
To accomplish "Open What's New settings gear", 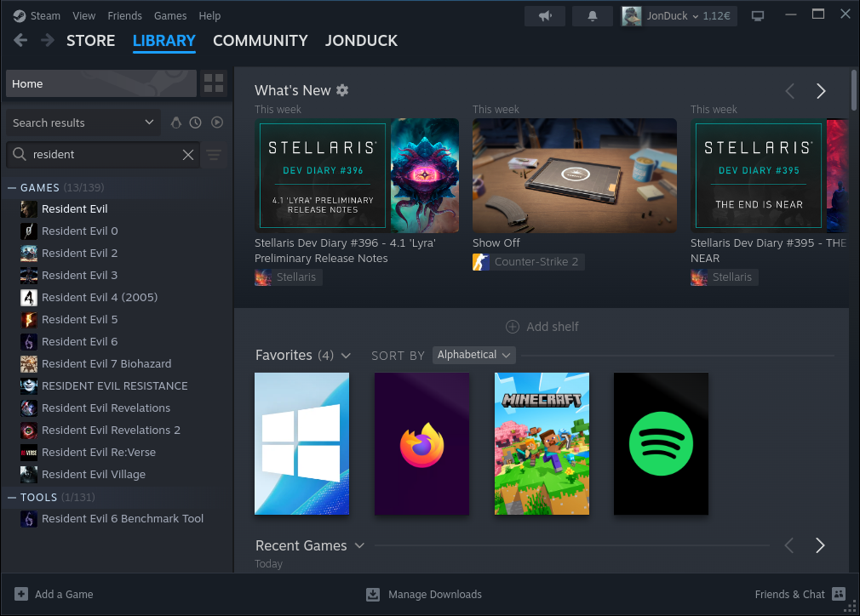I will [x=342, y=90].
